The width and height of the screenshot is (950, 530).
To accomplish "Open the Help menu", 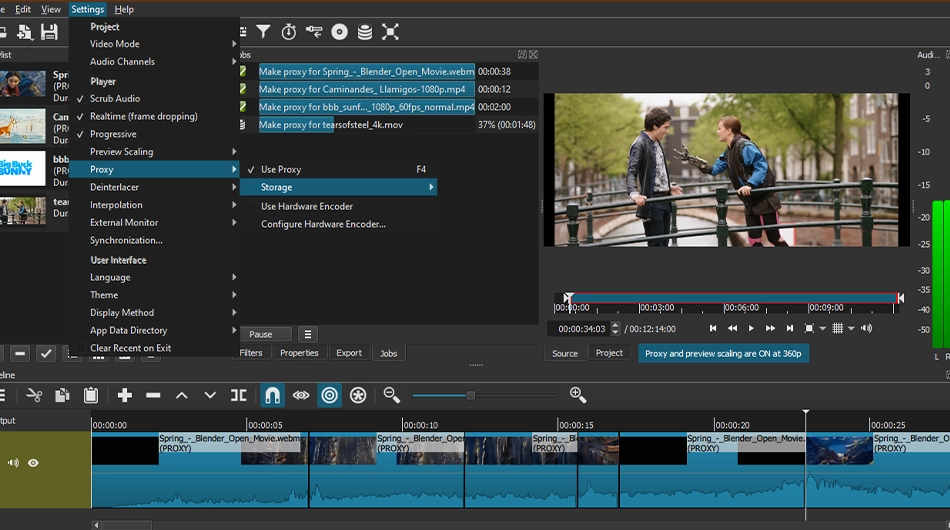I will tap(124, 9).
